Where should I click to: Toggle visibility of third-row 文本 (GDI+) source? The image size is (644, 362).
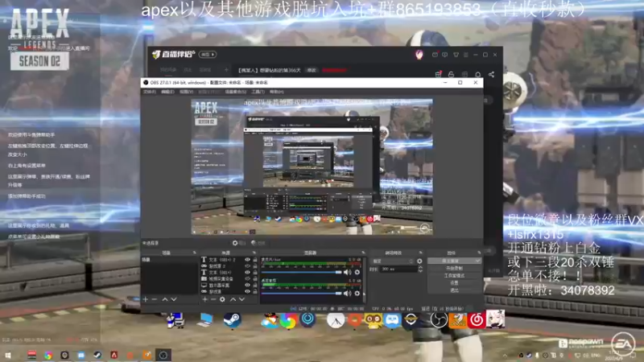click(247, 272)
